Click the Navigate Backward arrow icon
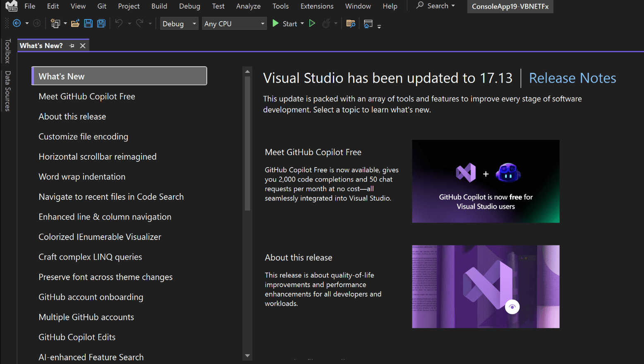644x364 pixels. [x=17, y=24]
